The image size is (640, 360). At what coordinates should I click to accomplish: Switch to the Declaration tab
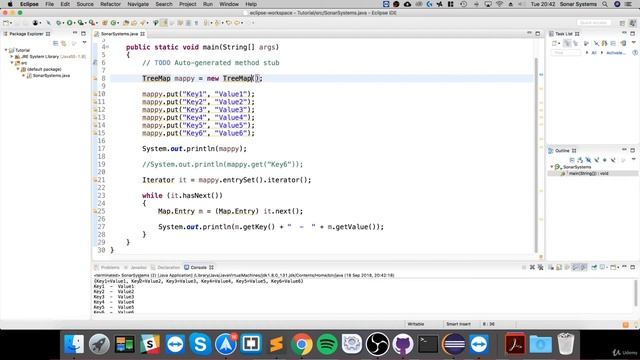(165, 267)
